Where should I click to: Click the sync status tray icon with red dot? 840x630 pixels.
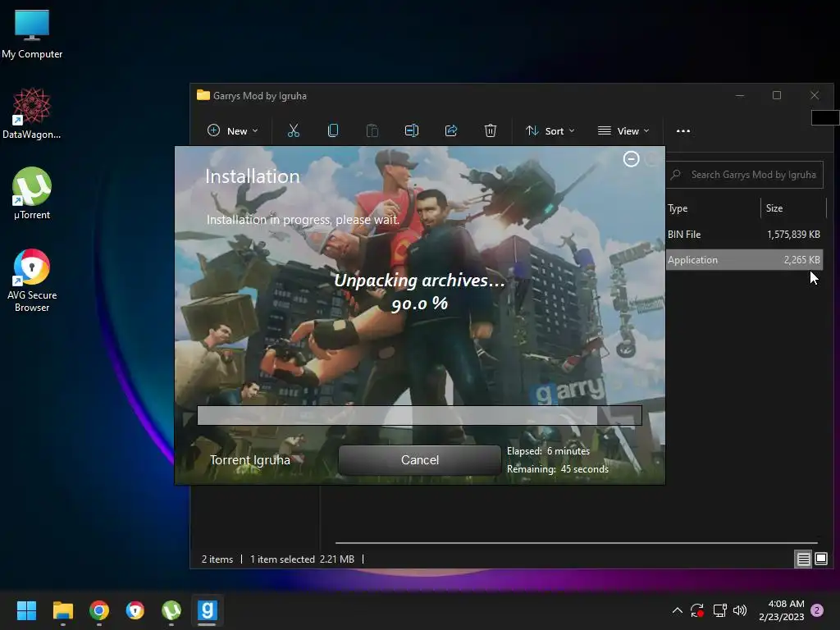[x=697, y=610]
